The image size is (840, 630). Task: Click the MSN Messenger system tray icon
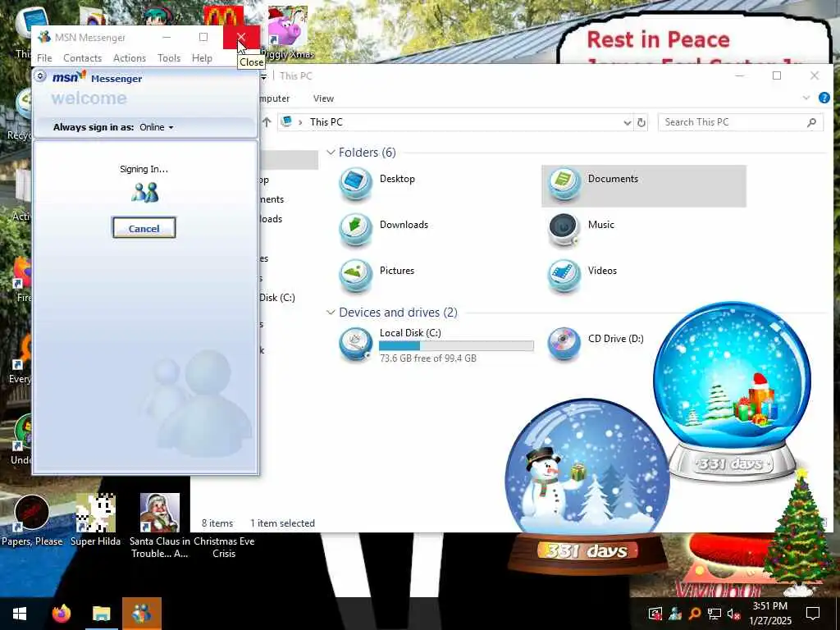[x=675, y=614]
